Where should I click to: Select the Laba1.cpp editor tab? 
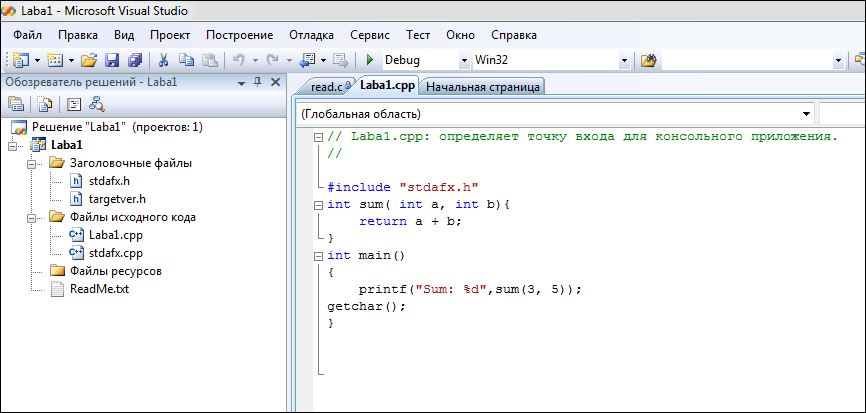click(x=387, y=86)
